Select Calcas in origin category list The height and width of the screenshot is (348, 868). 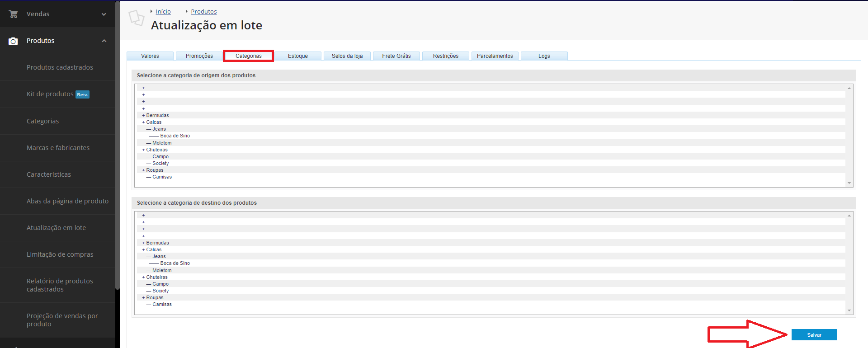[491, 122]
